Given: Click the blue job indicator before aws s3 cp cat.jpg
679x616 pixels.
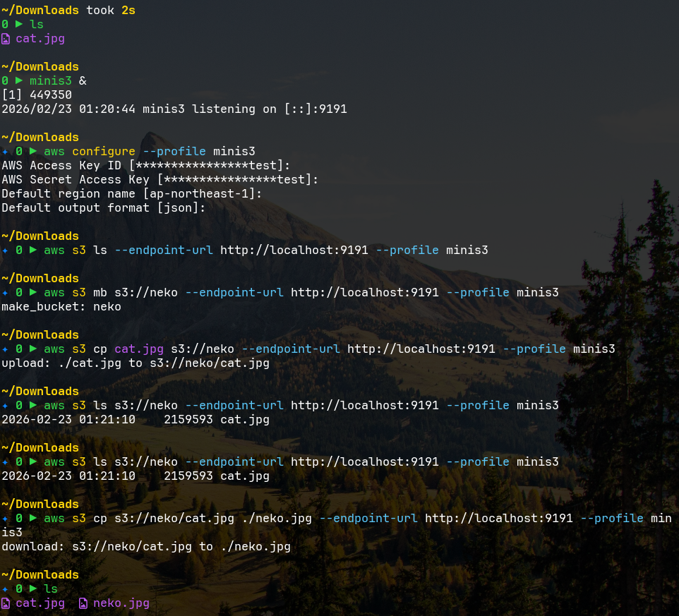Looking at the screenshot, I should click(x=6, y=349).
